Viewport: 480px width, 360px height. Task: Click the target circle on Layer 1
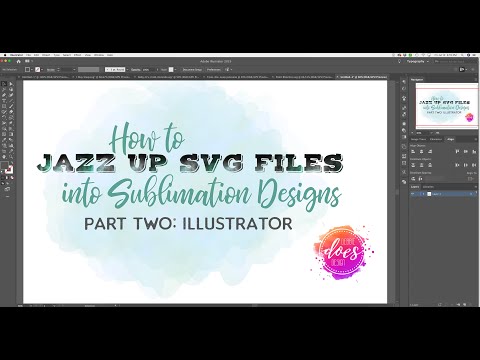tap(471, 194)
